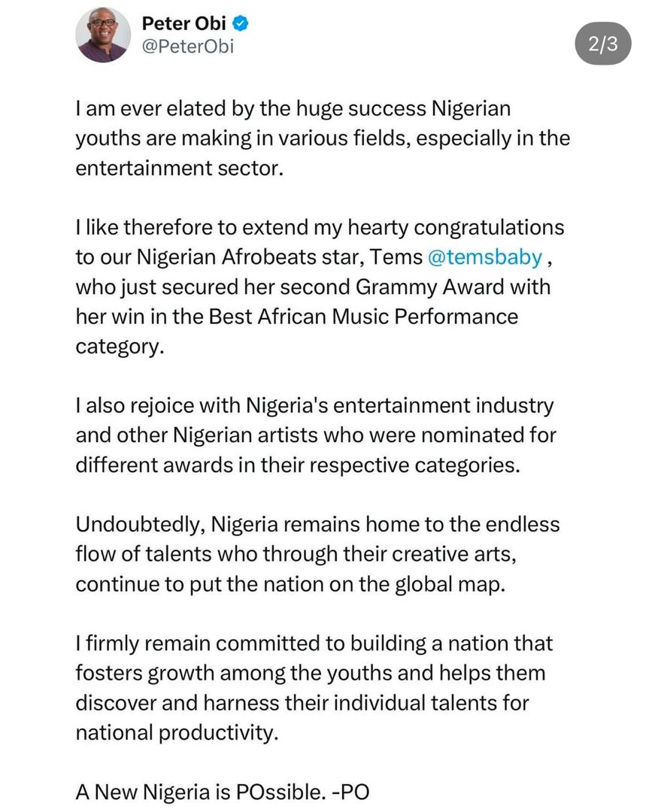This screenshot has width=655, height=812.
Task: Click the line starting "I also rejoice with Nigeria's"
Action: click(x=315, y=405)
